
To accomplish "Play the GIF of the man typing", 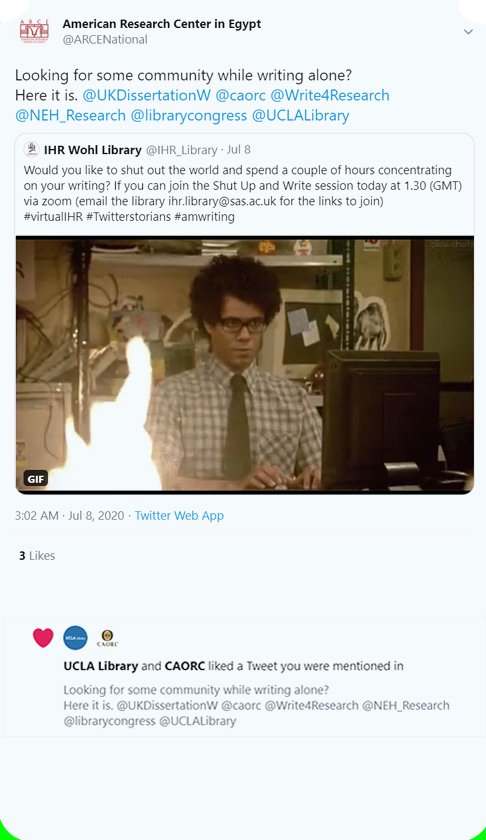I will (x=245, y=364).
